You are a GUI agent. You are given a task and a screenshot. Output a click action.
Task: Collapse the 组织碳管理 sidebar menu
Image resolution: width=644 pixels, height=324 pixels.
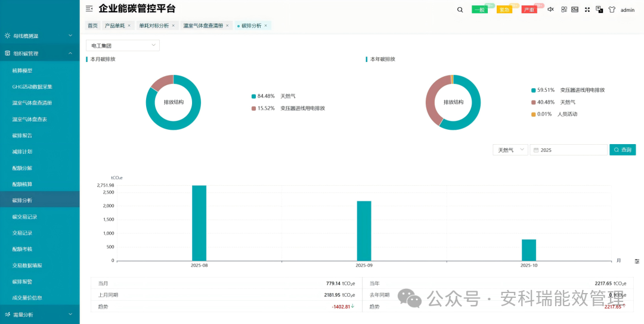coord(40,54)
